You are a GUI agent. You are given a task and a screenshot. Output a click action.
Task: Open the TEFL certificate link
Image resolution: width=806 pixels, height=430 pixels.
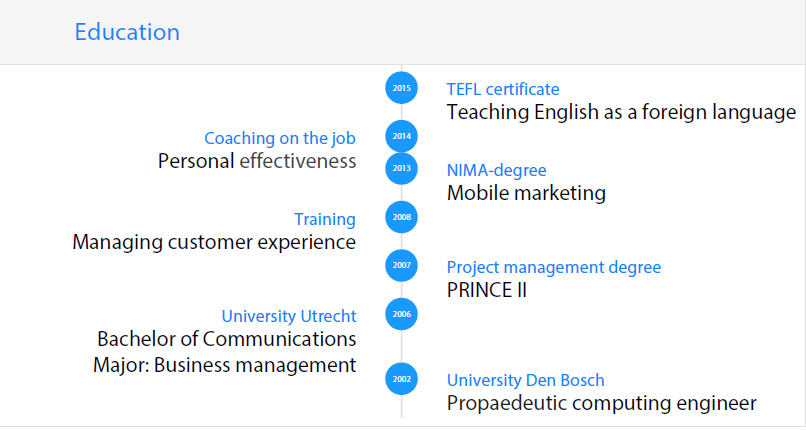[x=503, y=89]
